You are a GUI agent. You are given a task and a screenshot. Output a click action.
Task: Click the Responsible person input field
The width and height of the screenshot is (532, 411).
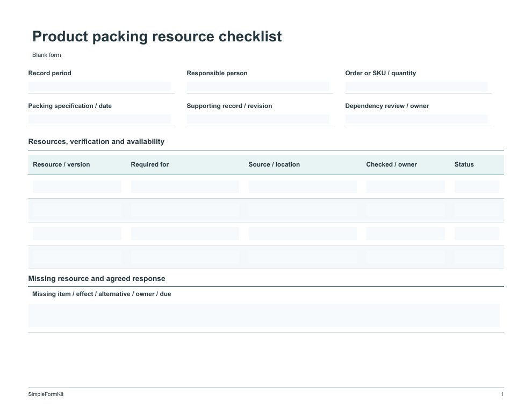pyautogui.click(x=258, y=86)
